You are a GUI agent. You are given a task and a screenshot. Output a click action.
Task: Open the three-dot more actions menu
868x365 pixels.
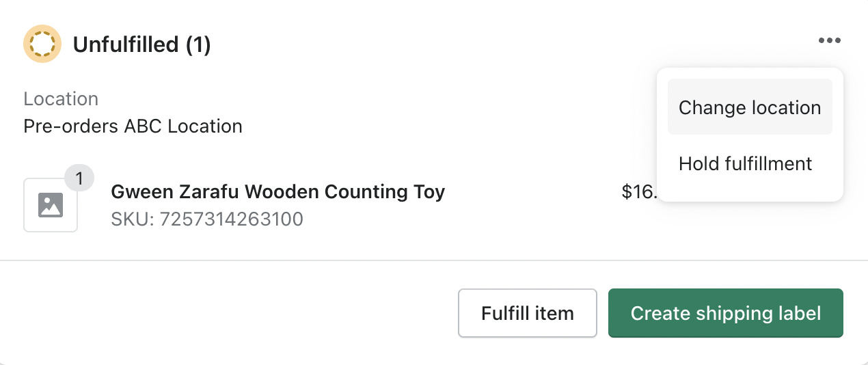(x=829, y=41)
